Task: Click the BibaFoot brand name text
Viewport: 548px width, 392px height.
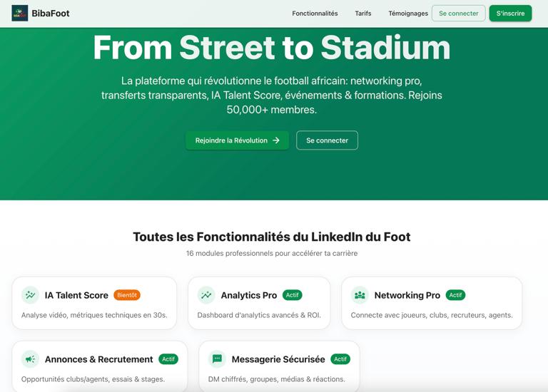Action: tap(51, 14)
